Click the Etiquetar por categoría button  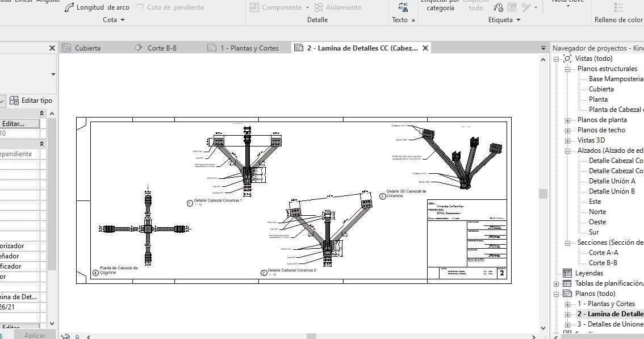[x=440, y=6]
